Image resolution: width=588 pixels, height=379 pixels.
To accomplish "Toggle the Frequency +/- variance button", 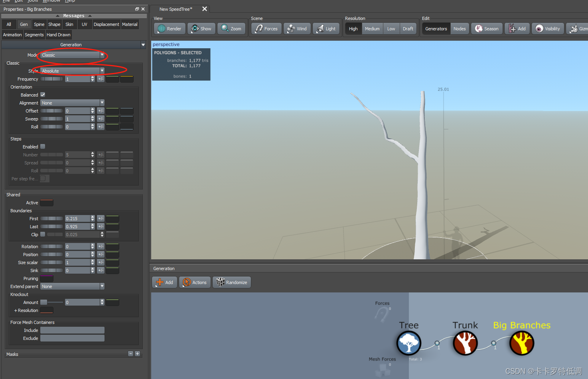I will [x=101, y=79].
